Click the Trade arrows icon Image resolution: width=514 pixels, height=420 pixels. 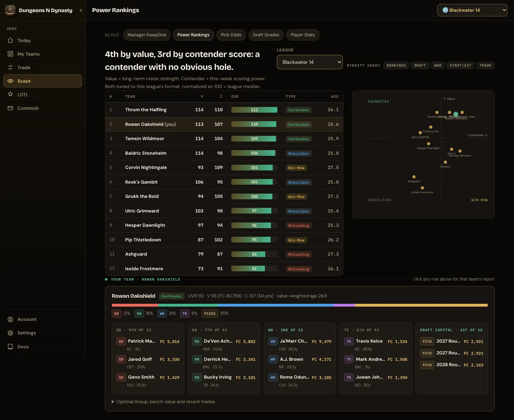coord(10,67)
